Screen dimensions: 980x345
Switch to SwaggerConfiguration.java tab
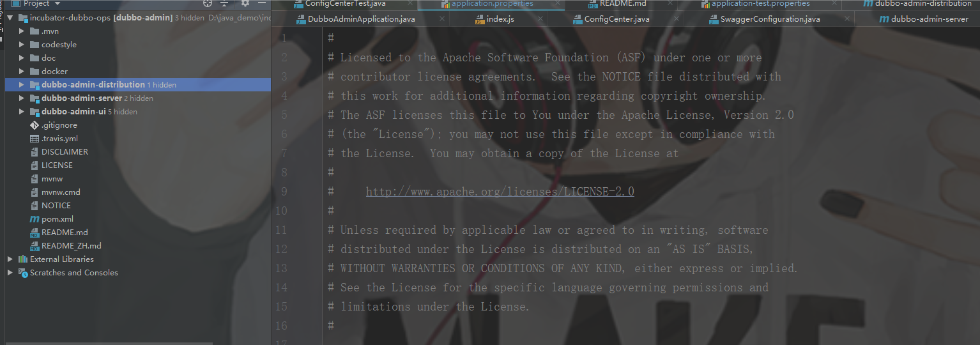pos(770,19)
